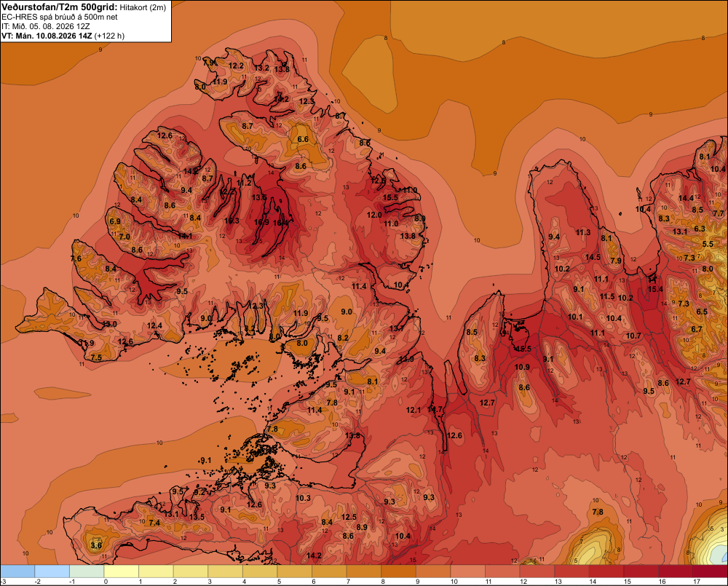Click the 3.6 temperature value on the map
The image size is (728, 586).
(96, 545)
